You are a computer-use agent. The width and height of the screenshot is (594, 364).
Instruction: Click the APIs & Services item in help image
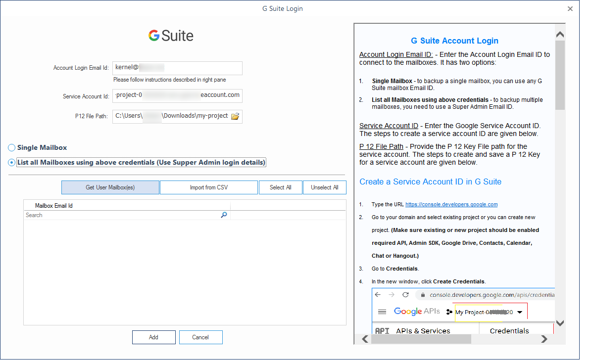(423, 331)
